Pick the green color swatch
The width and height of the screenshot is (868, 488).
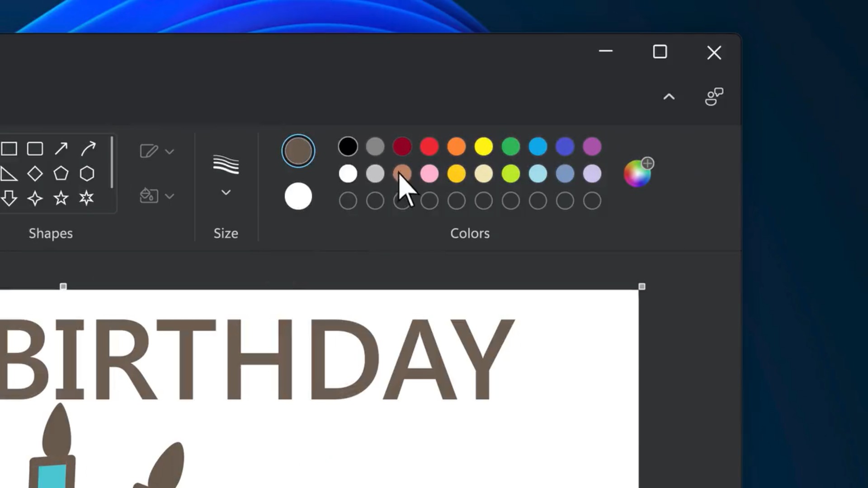[511, 146]
